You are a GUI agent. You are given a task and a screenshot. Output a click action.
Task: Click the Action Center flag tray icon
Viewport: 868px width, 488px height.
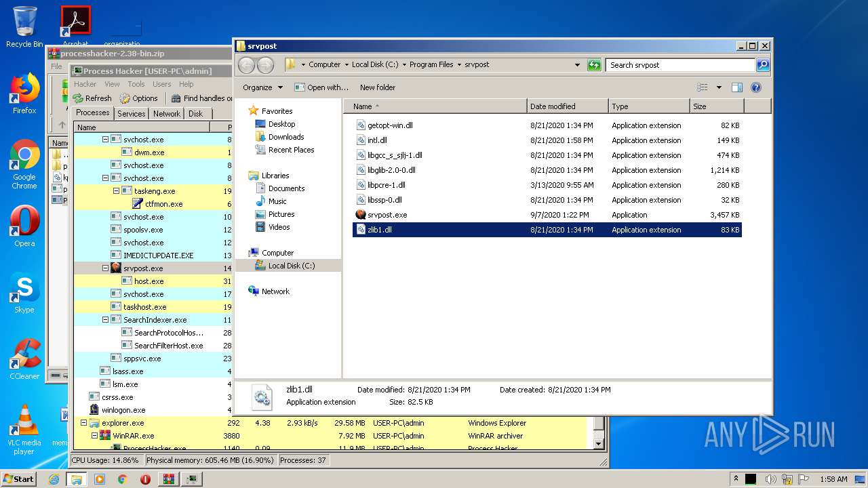(x=805, y=479)
